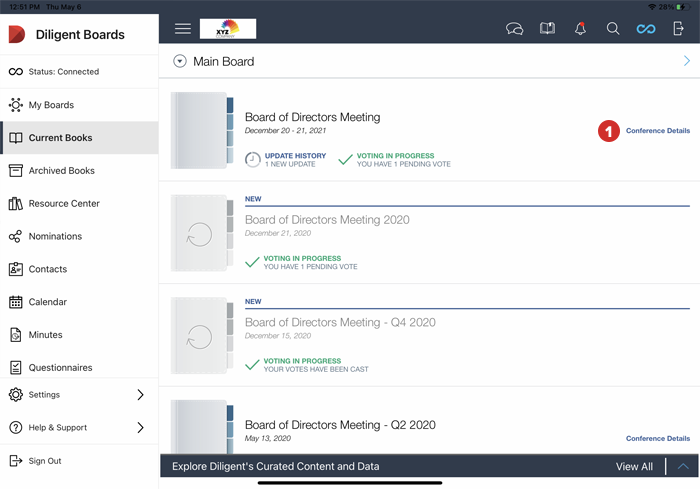Expand the Settings submenu chevron
Viewport: 700px width, 489px height.
140,395
